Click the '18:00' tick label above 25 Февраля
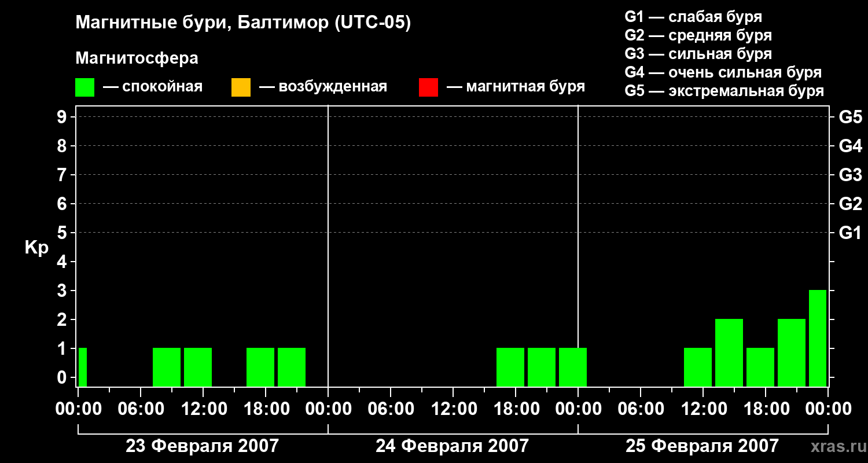This screenshot has height=463, width=868. [x=766, y=409]
